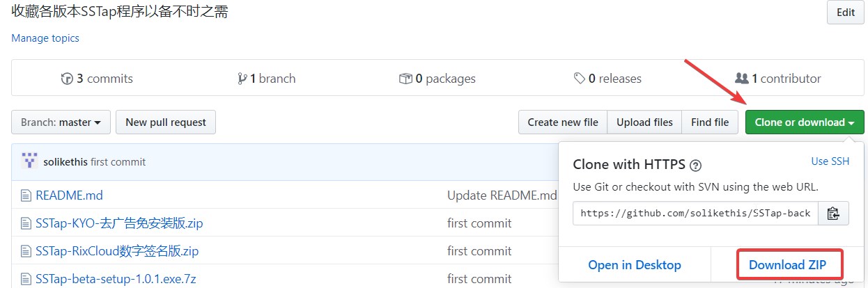Click the Manage topics link
868x288 pixels.
[x=45, y=38]
